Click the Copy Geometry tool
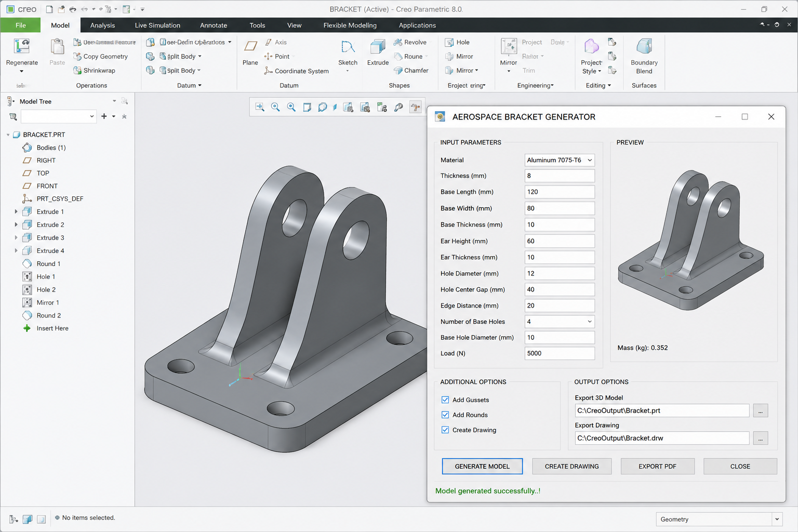 [100, 57]
